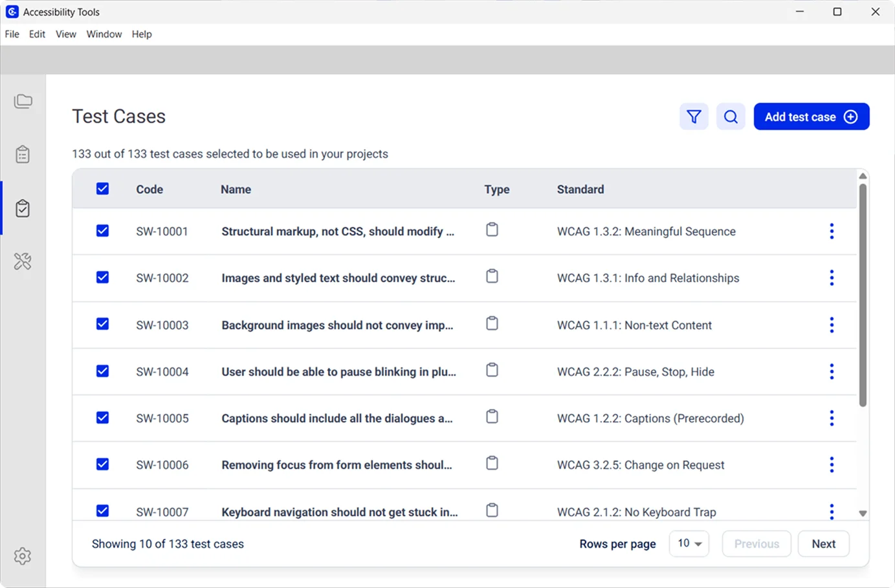Open the Test Cases checklist sidebar icon

point(23,208)
